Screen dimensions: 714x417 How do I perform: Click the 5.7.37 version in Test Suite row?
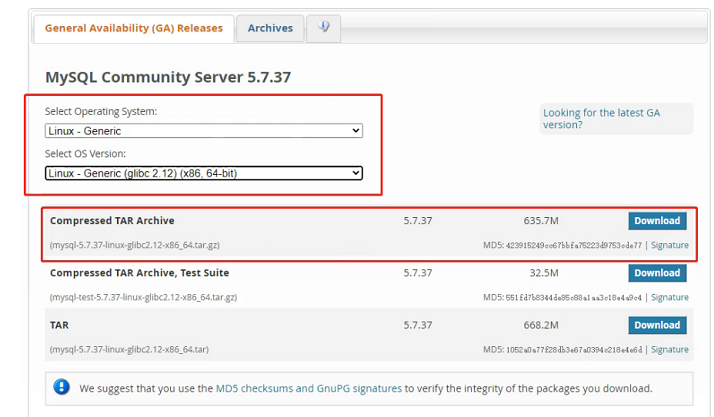pos(418,273)
